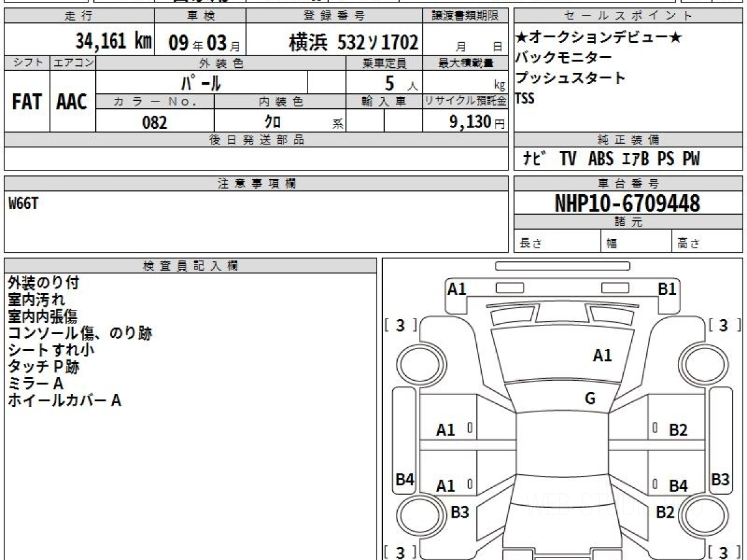Select ABS in genuine equipment row
This screenshot has width=747, height=560.
pos(601,159)
